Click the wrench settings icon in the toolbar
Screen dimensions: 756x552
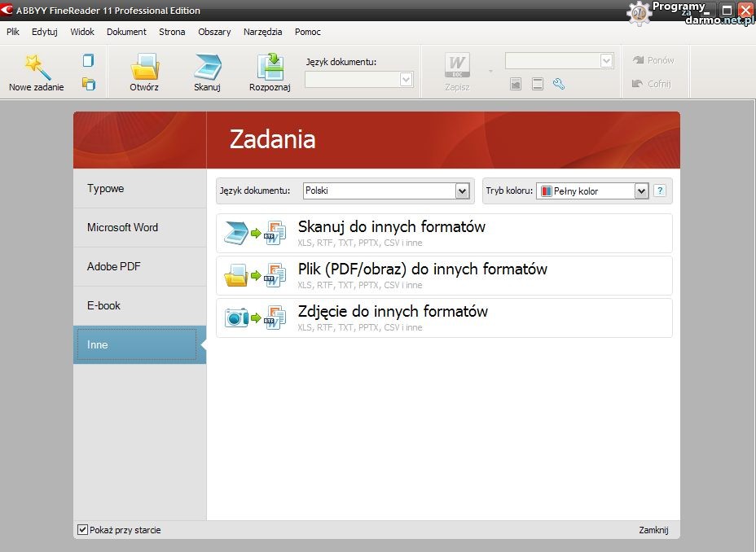point(559,84)
